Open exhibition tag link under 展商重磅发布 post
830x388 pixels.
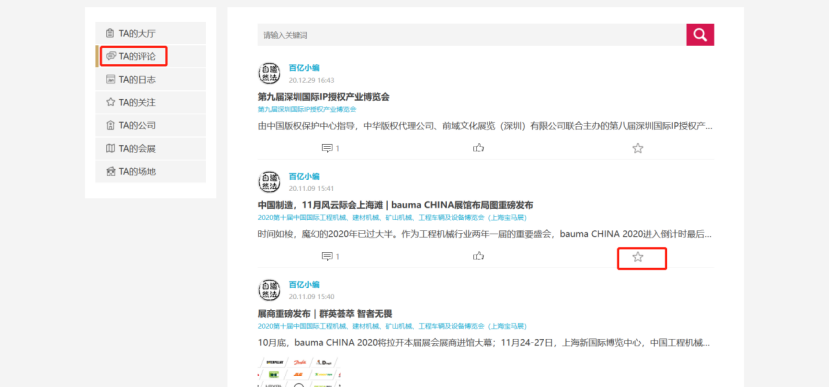tap(392, 326)
